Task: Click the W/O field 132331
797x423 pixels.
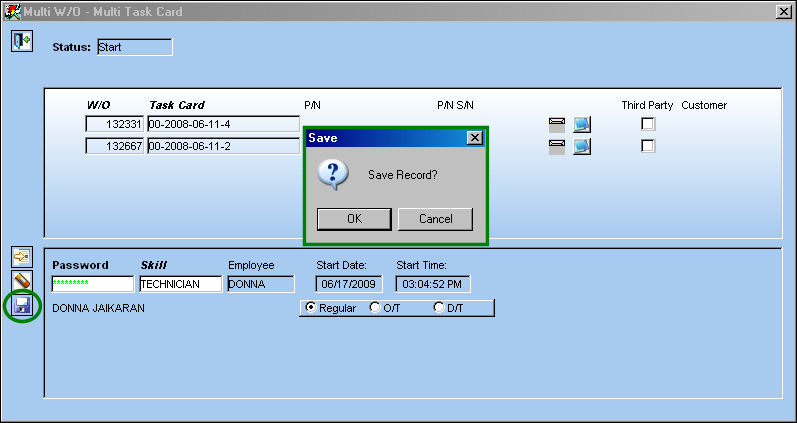Action: (x=115, y=124)
